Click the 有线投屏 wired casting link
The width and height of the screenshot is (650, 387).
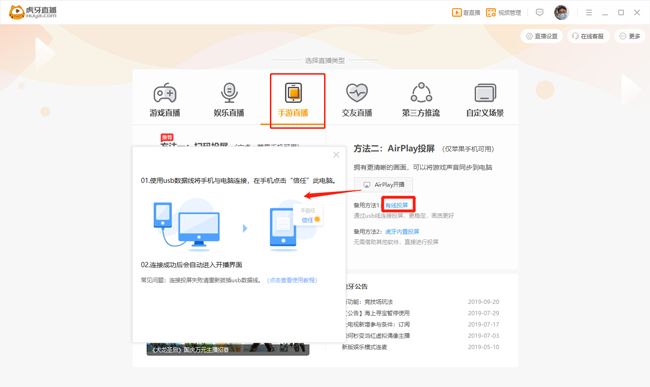(x=397, y=205)
